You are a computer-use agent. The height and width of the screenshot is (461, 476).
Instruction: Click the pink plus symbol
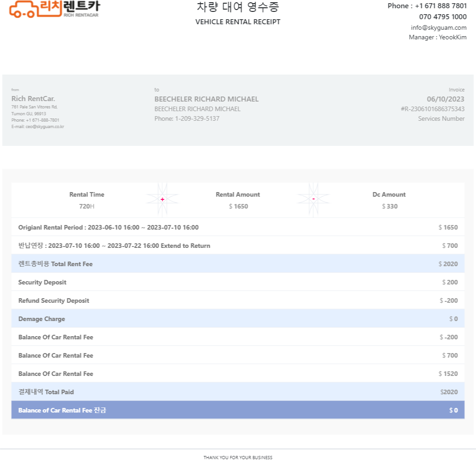pyautogui.click(x=162, y=199)
